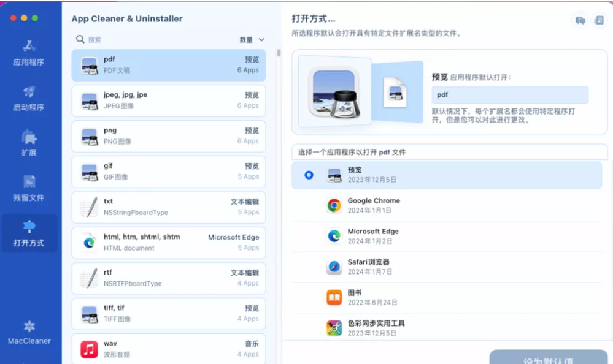The image size is (613, 364).
Task: Click the Preview icon in pdf row
Action: 89,65
